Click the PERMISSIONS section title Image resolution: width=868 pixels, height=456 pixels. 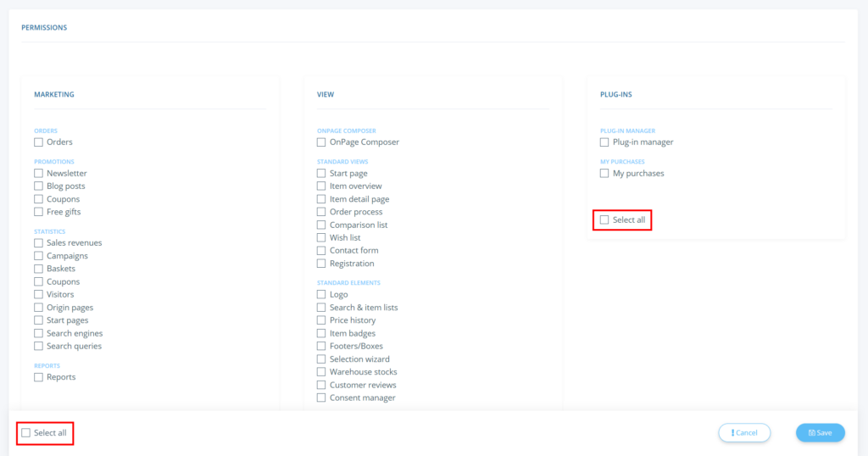pyautogui.click(x=44, y=27)
